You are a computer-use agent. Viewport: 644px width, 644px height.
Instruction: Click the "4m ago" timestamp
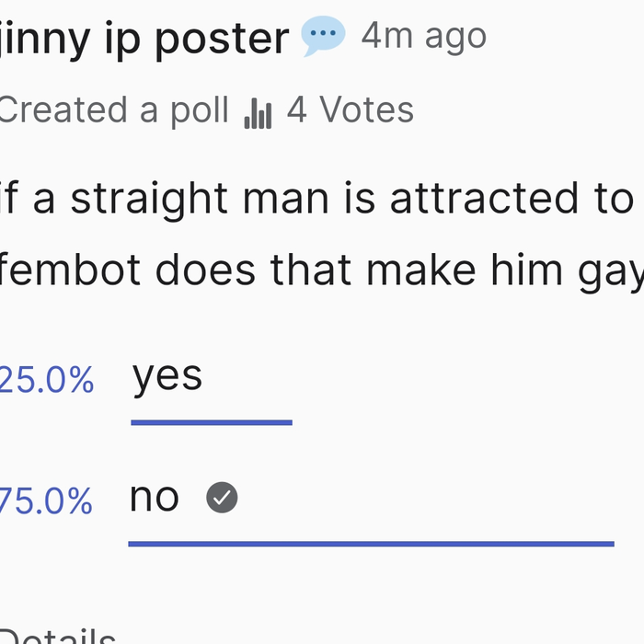point(423,37)
